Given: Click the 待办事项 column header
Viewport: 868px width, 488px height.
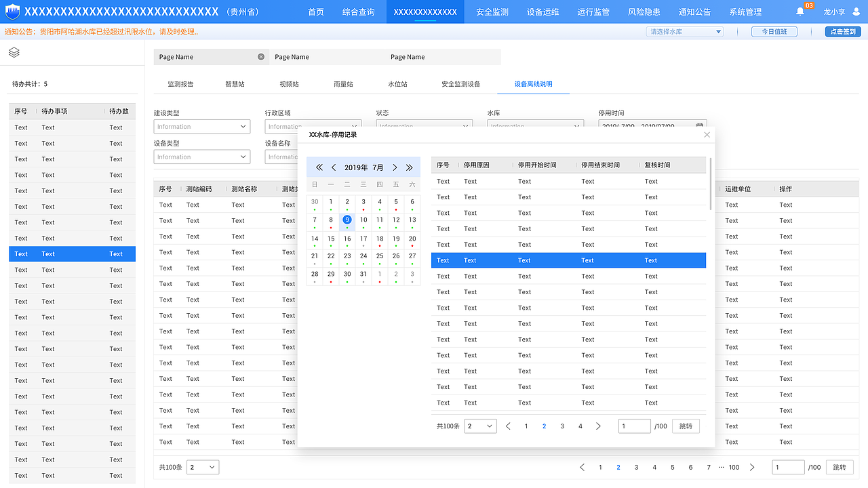Looking at the screenshot, I should (x=54, y=111).
